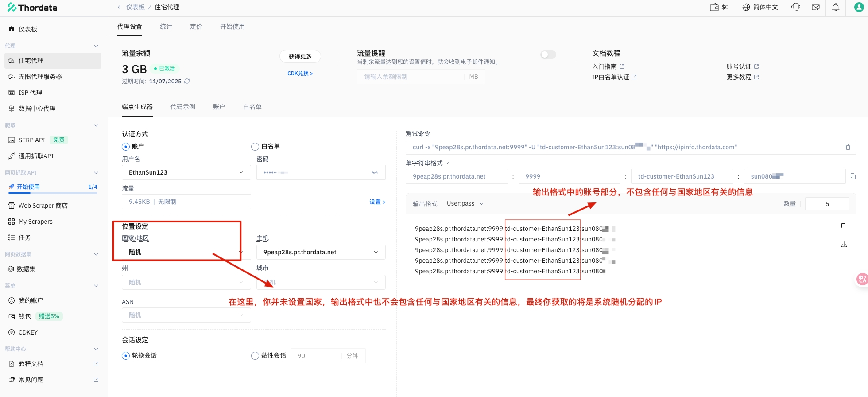Open the mail messages icon

pos(815,7)
